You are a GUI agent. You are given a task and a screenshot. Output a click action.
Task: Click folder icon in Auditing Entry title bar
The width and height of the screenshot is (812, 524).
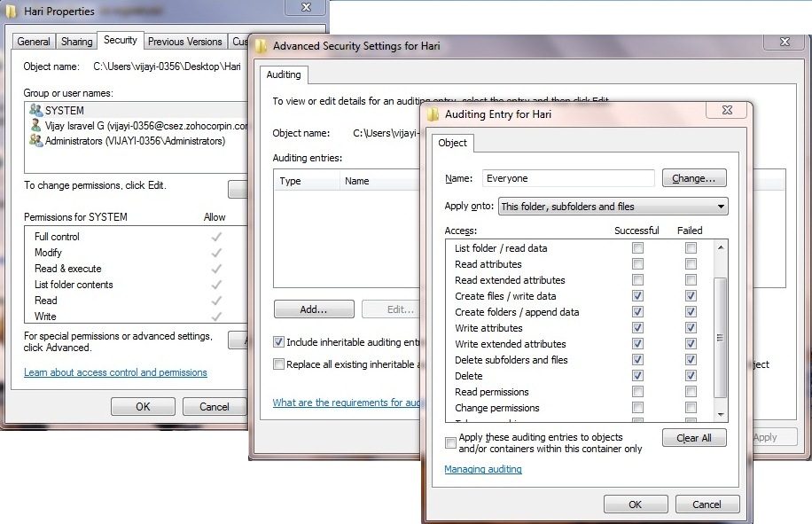433,113
